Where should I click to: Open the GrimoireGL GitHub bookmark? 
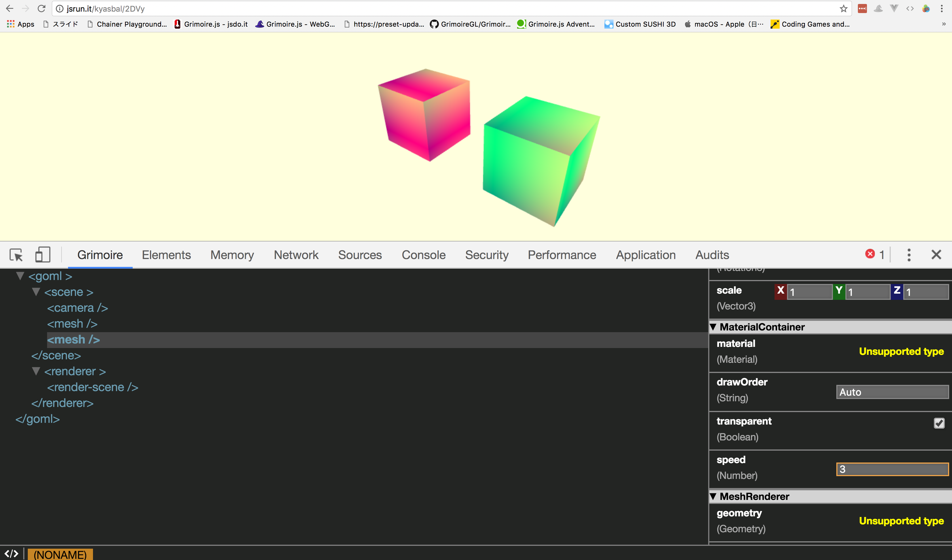(x=470, y=24)
